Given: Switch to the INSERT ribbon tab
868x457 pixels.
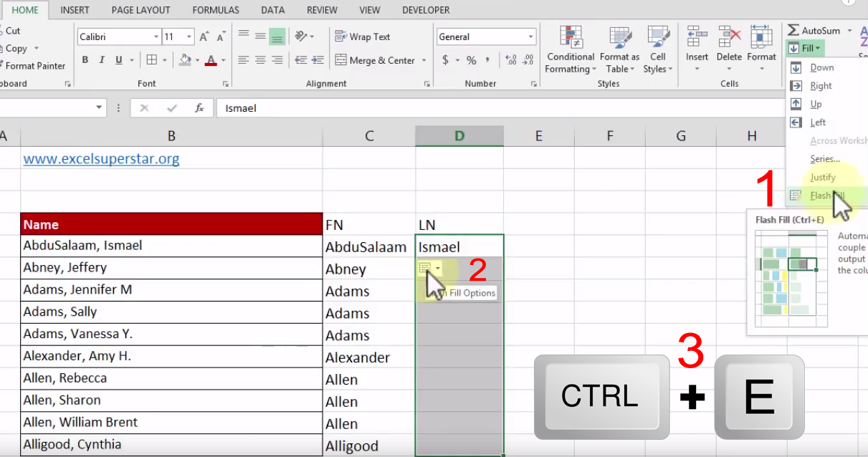Looking at the screenshot, I should (x=75, y=10).
